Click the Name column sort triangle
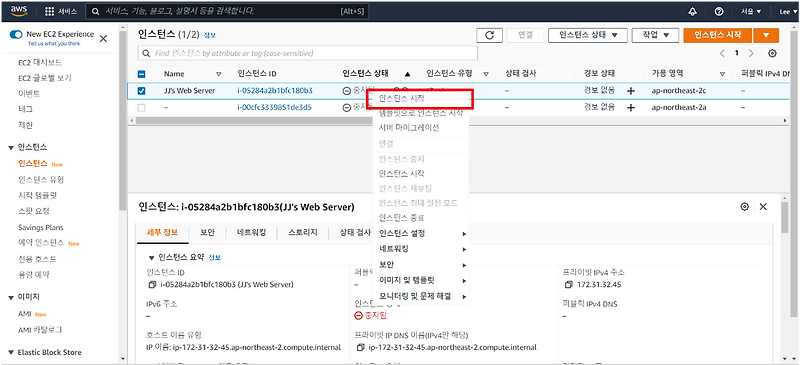 point(219,74)
